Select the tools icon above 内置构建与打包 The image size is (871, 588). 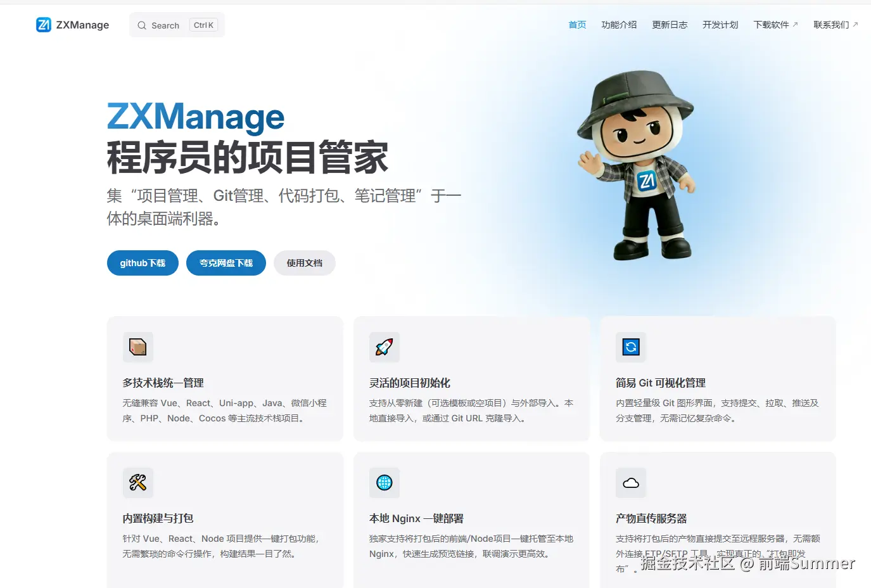(137, 483)
